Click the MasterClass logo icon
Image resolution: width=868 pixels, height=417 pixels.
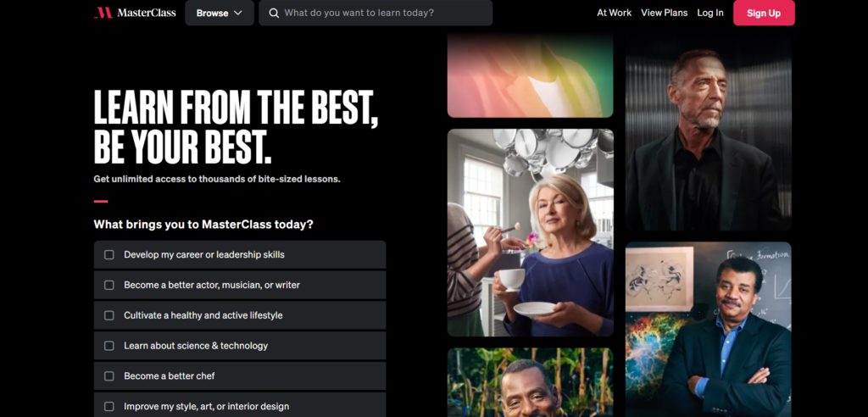(x=103, y=13)
